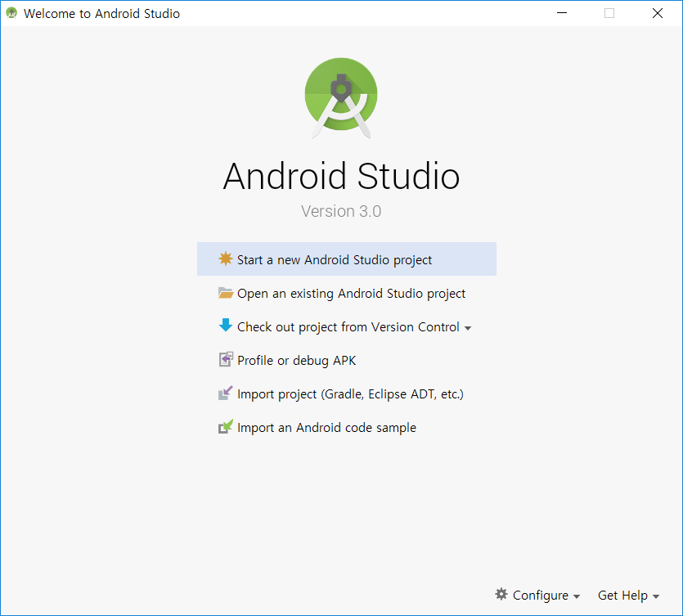Expand the Version Control dropdown arrow

tap(468, 328)
